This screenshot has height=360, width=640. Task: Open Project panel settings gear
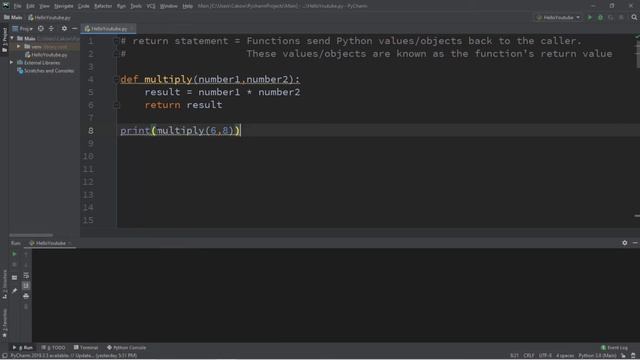tap(64, 29)
